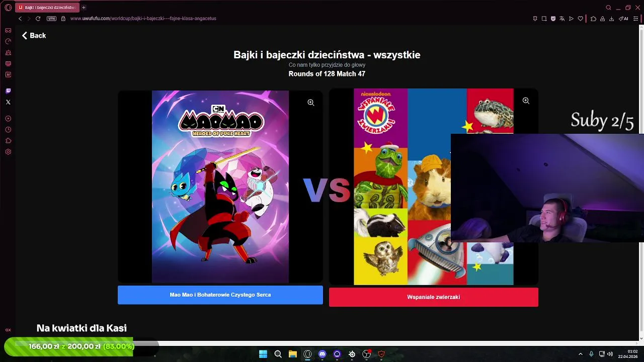Open the downloads toolbar icon

pos(611,19)
